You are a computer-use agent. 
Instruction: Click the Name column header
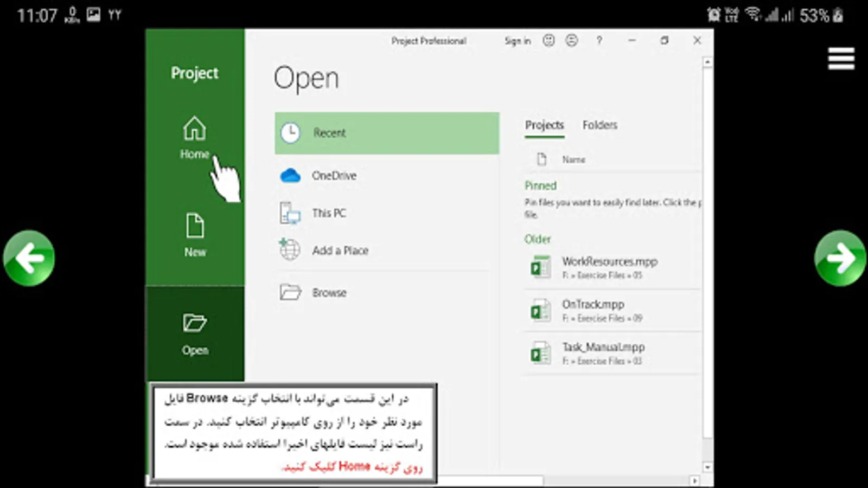[573, 159]
